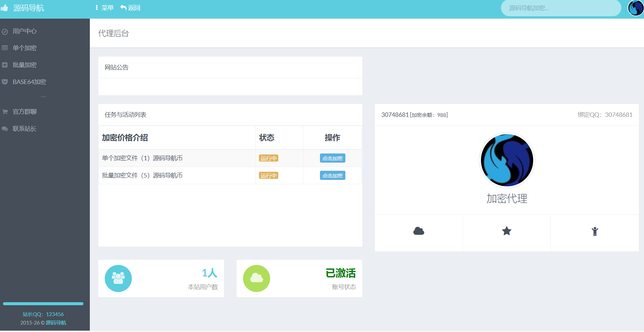This screenshot has width=644, height=332.
Task: Click 点击加密 for 批量加密文件 row
Action: click(x=332, y=175)
